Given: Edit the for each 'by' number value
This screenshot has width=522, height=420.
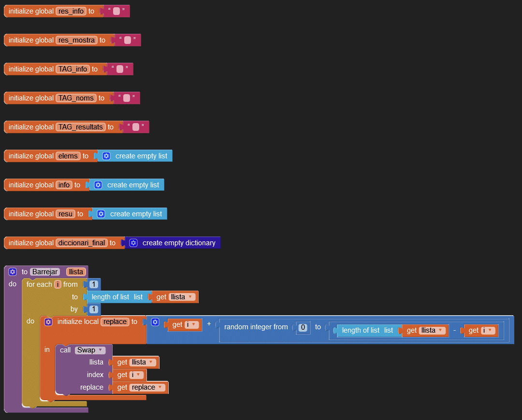Looking at the screenshot, I should 94,309.
